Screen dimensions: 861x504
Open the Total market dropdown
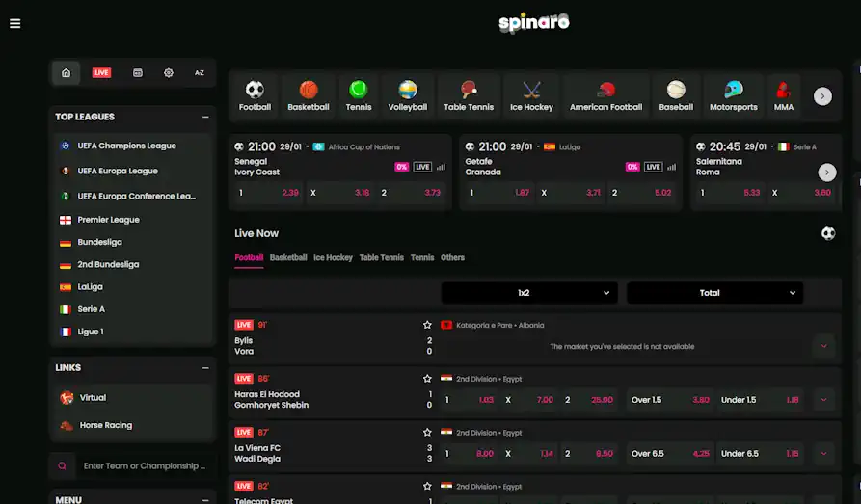[x=715, y=293]
